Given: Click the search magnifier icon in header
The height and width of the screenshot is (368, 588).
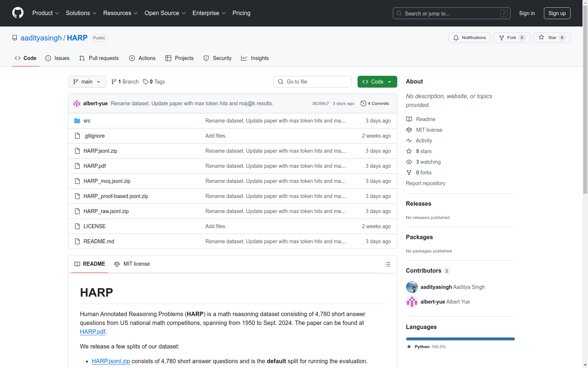Looking at the screenshot, I should click(x=399, y=13).
